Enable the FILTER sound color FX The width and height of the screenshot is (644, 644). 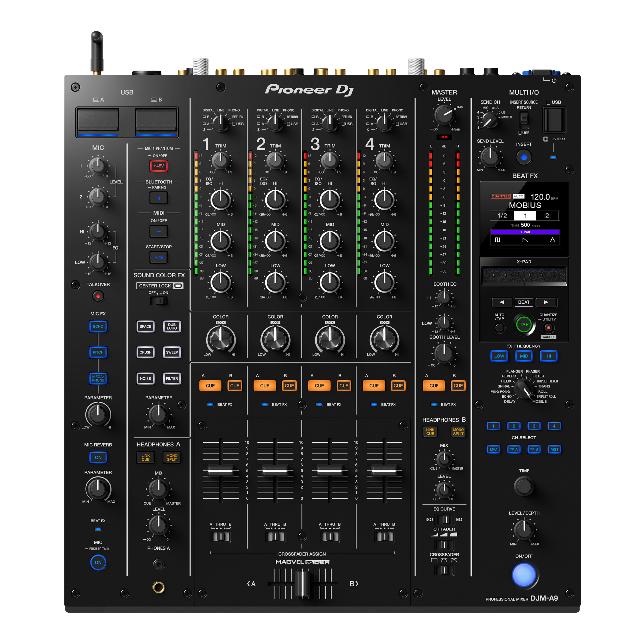172,378
